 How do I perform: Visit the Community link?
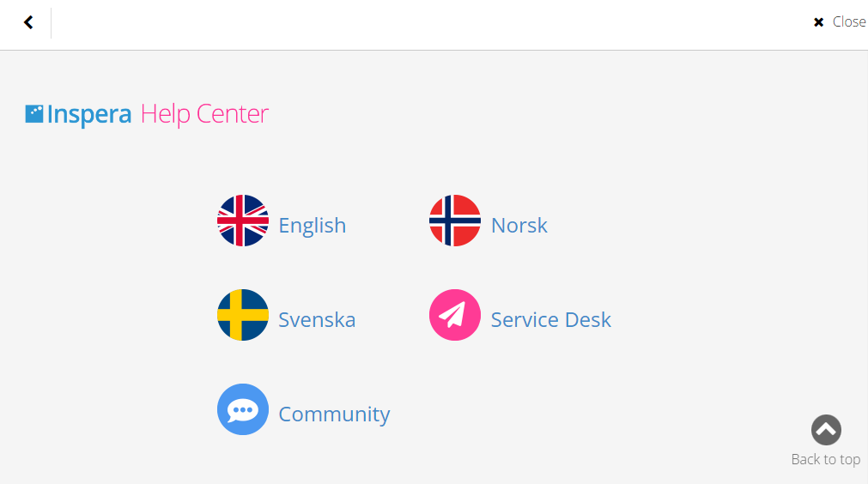[334, 414]
